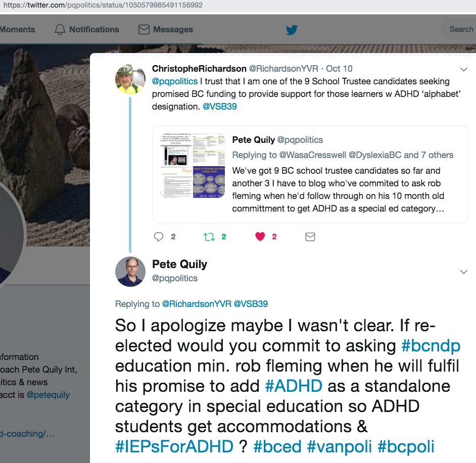The image size is (476, 463).
Task: Click the direct message envelope icon
Action: pos(310,236)
